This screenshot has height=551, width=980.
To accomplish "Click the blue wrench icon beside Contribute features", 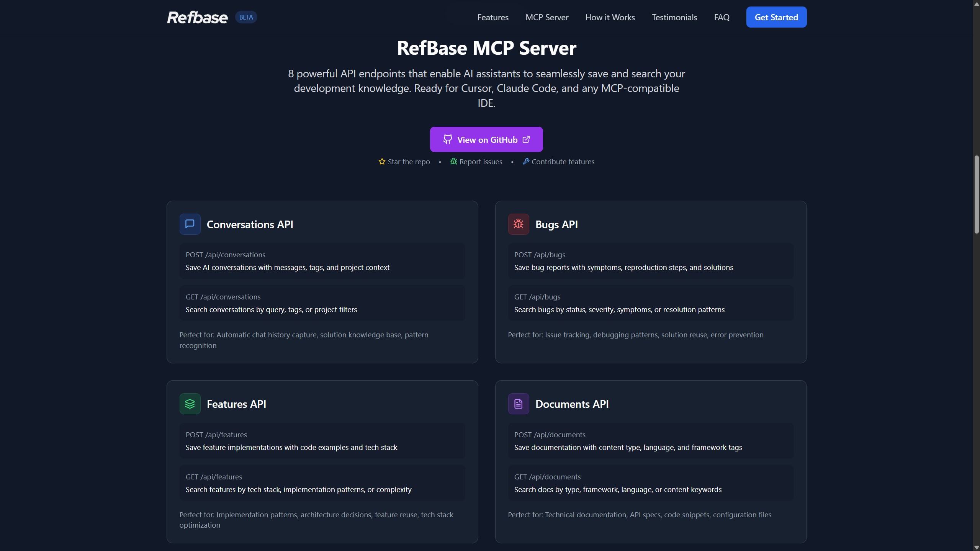I will (x=526, y=162).
